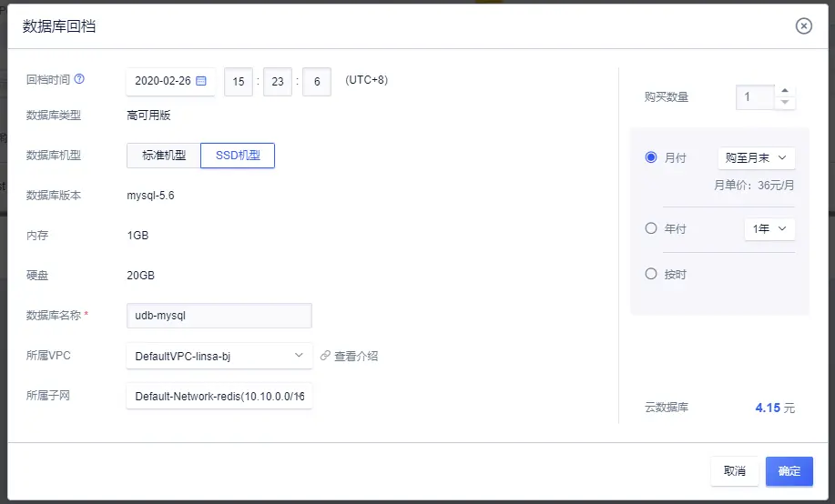Click the 购买数量 quantity input

tap(755, 96)
